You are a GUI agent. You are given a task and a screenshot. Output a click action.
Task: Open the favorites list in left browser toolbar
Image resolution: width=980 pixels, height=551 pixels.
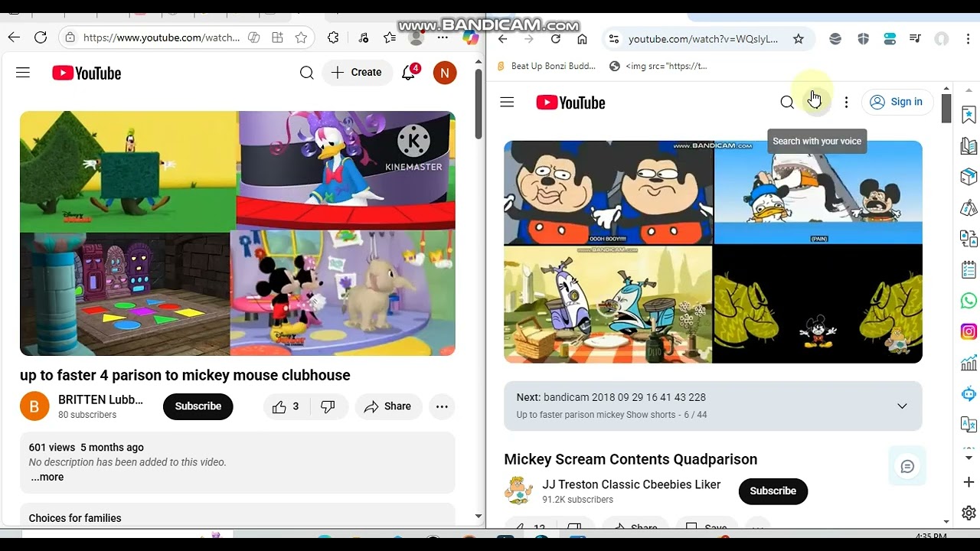(390, 37)
